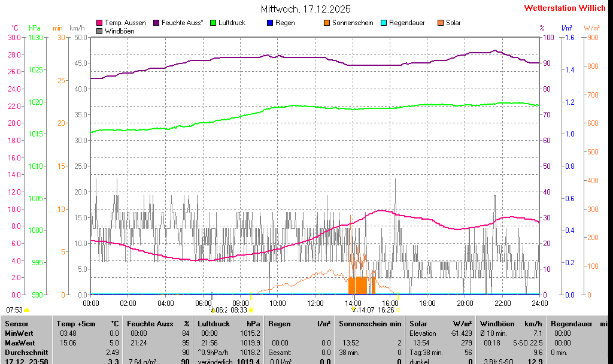Select the Sensor column header

[x=16, y=323]
